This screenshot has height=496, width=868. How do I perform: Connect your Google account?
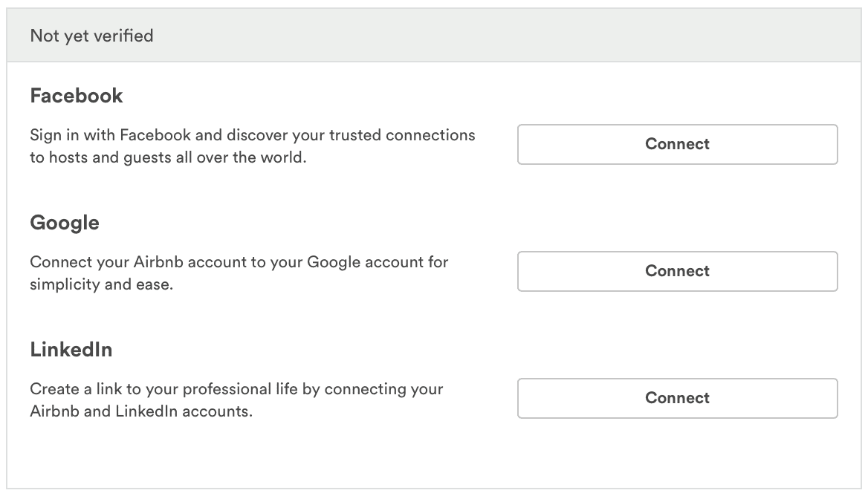677,272
